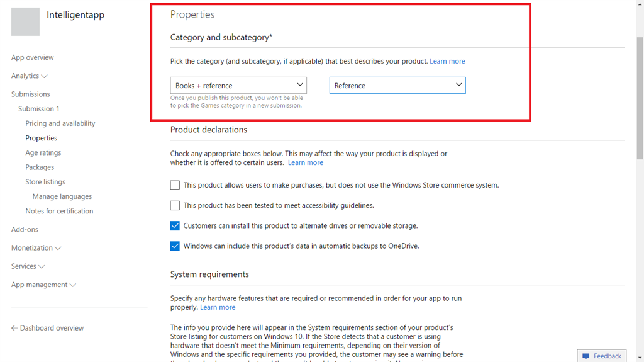Uncheck OneDrive automatic backups checkbox
644x362 pixels.
[175, 246]
